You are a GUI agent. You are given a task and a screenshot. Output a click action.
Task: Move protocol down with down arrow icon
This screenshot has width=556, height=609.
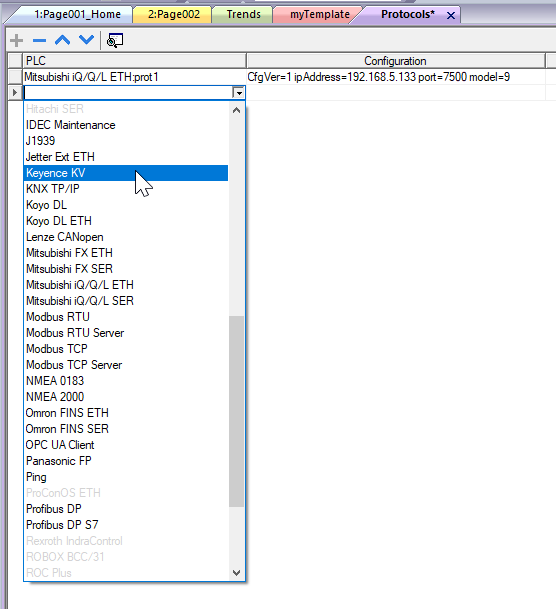pyautogui.click(x=86, y=40)
